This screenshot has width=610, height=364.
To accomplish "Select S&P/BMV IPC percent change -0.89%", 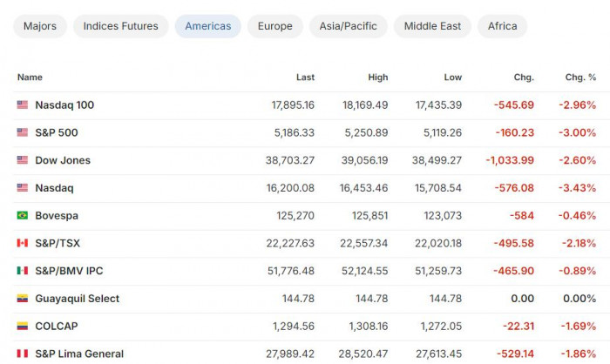I will point(578,271).
